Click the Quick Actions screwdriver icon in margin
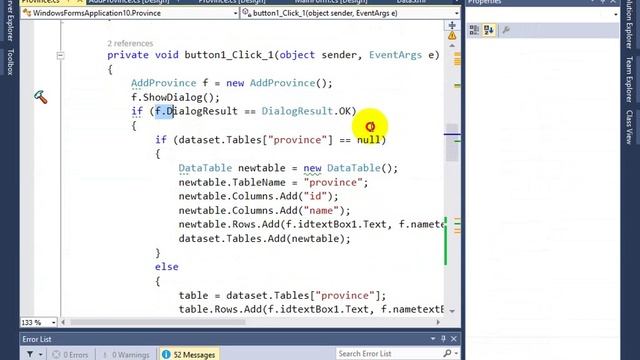Viewport: 640px width, 360px height. click(x=40, y=97)
